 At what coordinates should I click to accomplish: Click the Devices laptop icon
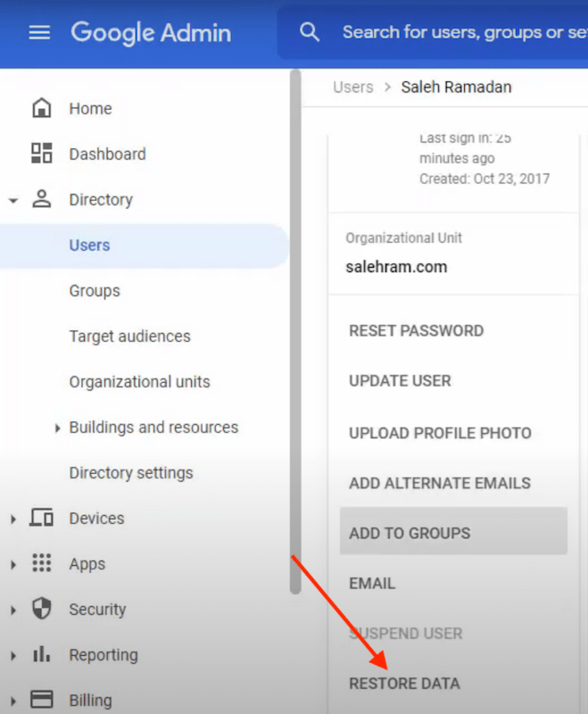click(41, 518)
